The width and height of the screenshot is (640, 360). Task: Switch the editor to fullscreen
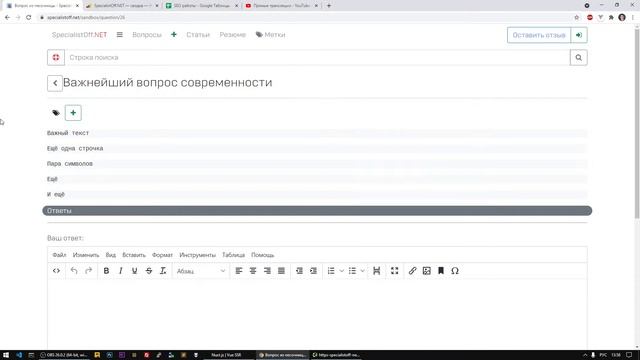tap(394, 271)
